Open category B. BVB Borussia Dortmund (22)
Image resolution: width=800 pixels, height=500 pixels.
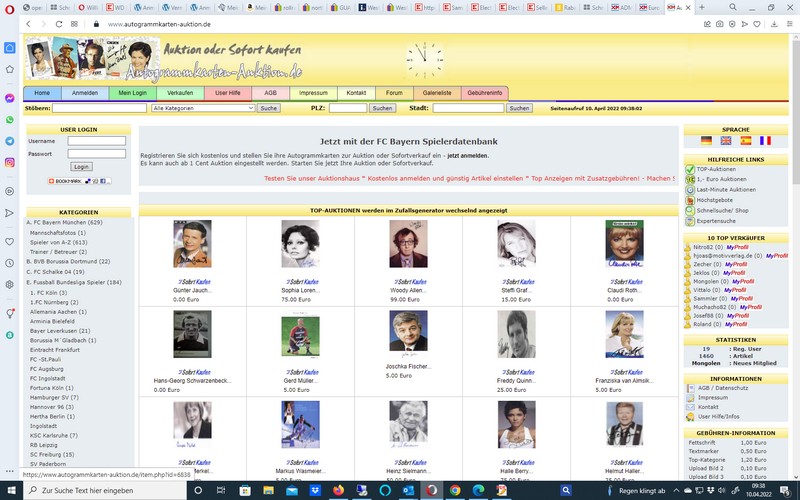coord(68,262)
